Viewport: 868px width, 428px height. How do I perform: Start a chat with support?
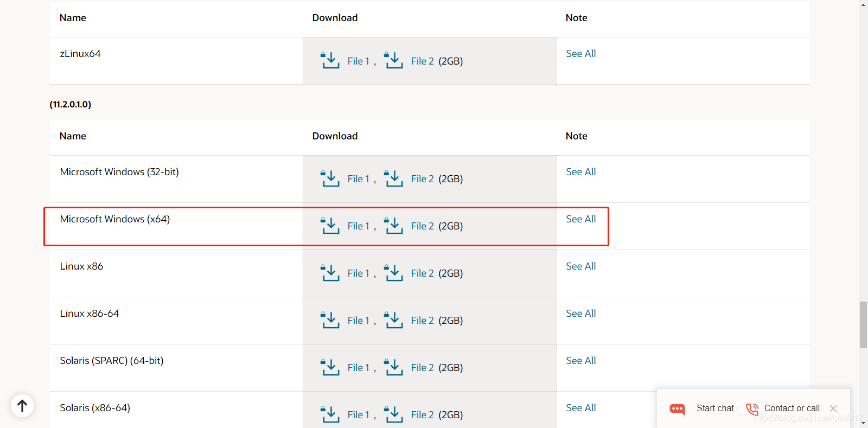coord(715,408)
